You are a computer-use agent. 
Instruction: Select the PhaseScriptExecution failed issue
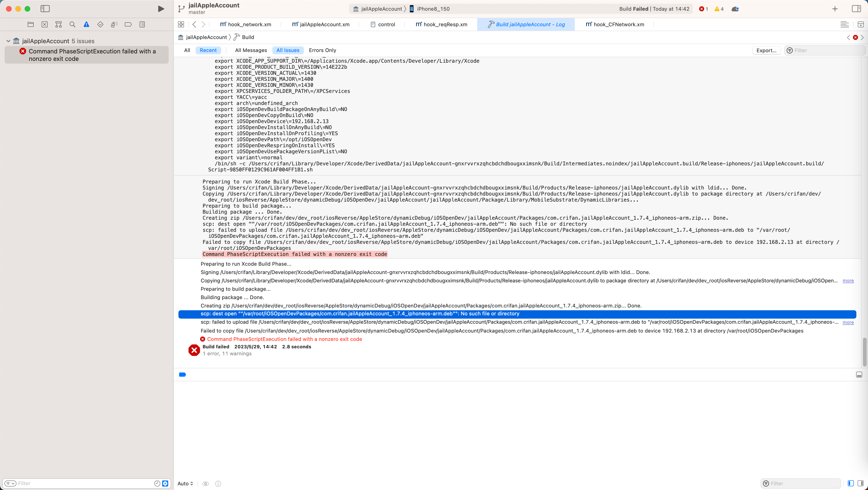click(87, 55)
